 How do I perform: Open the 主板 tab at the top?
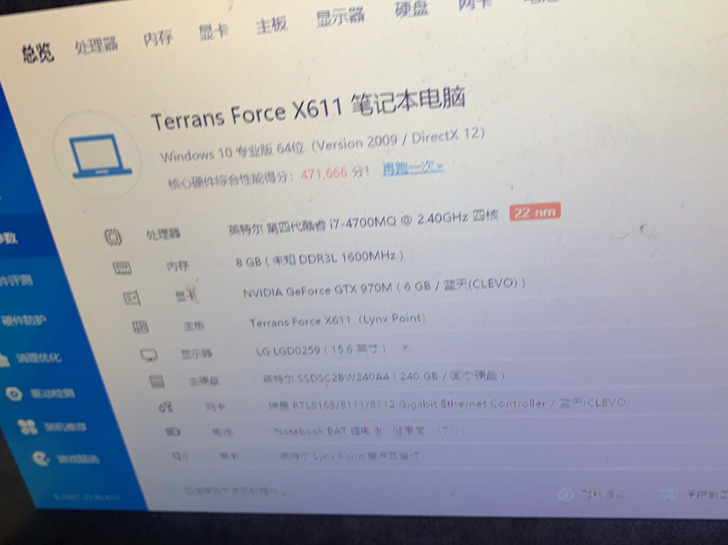click(272, 25)
